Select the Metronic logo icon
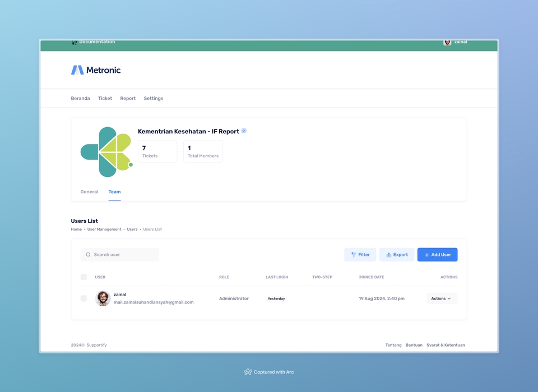538x392 pixels. point(77,69)
